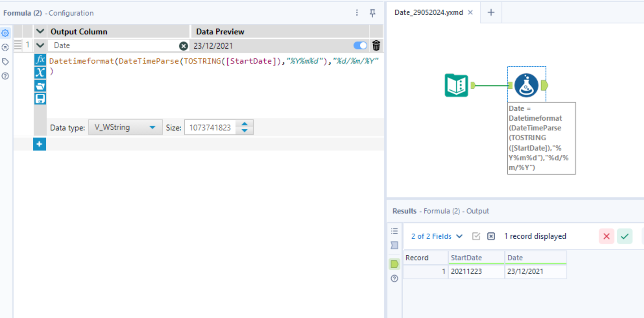The height and width of the screenshot is (318, 644).
Task: Open a new workflow tab
Action: coord(491,13)
